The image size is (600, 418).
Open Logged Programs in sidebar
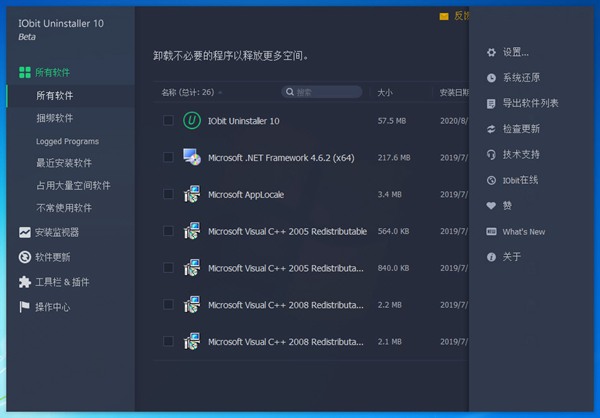67,141
